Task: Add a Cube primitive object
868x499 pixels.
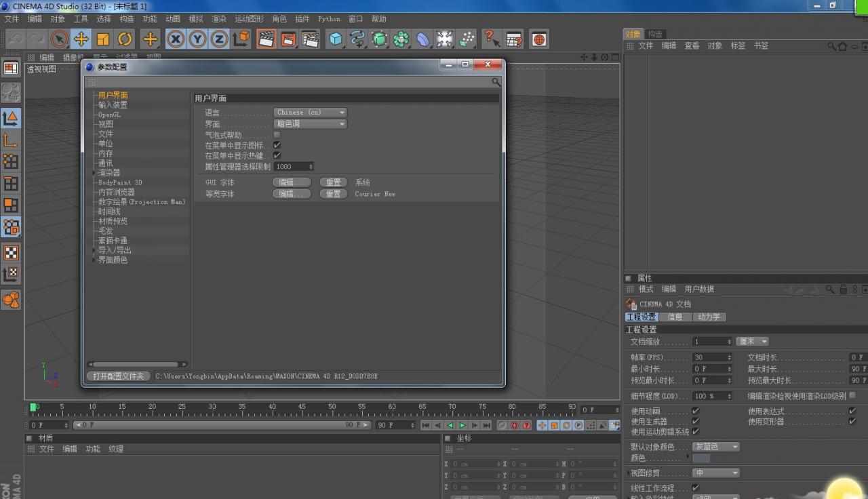Action: [x=336, y=39]
